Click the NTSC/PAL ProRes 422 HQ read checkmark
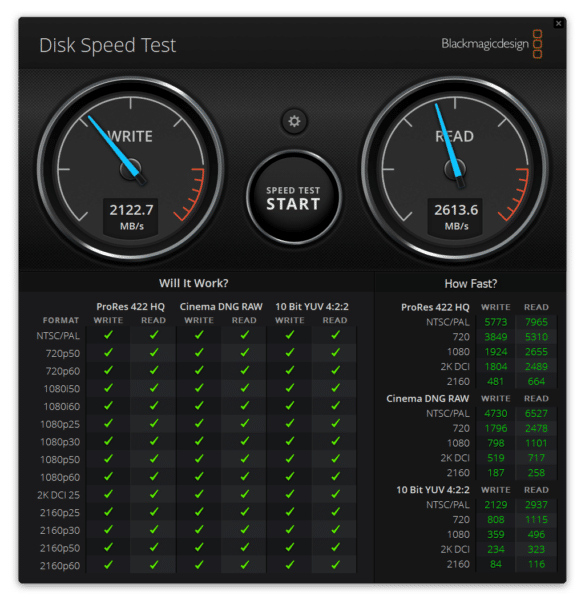585x604 pixels. pyautogui.click(x=154, y=335)
